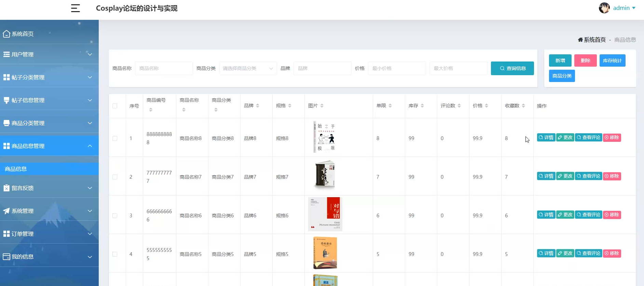644x286 pixels.
Task: Click 移除 for 商品名称5
Action: point(612,253)
